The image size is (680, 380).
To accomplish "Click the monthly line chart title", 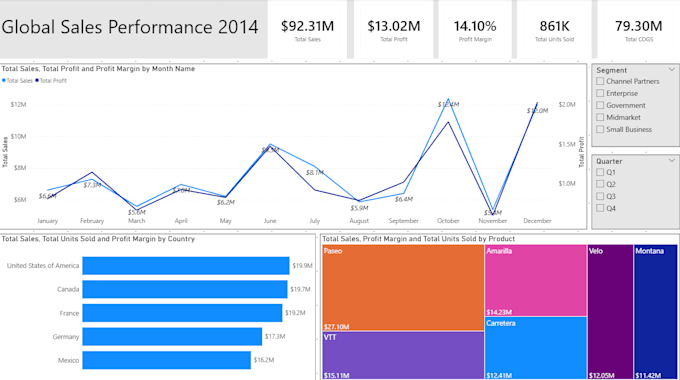I will (98, 69).
